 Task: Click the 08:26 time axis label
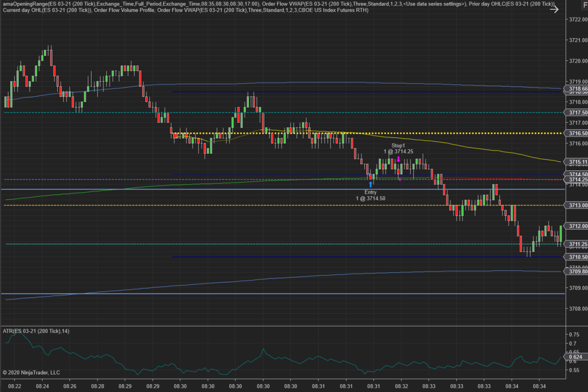tap(70, 386)
